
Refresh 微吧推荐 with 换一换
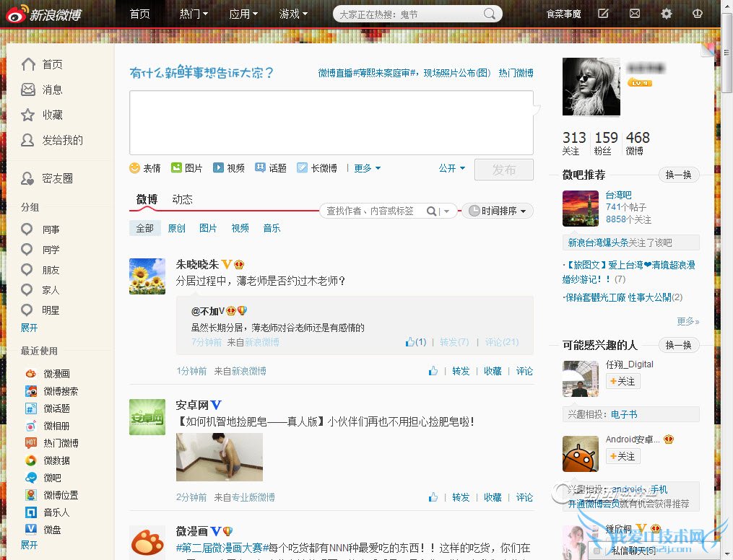[678, 175]
